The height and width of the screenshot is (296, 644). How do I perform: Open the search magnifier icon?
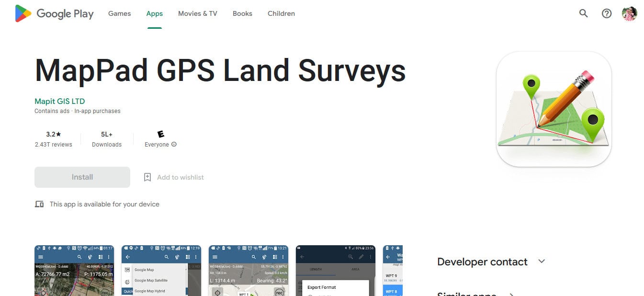point(583,13)
